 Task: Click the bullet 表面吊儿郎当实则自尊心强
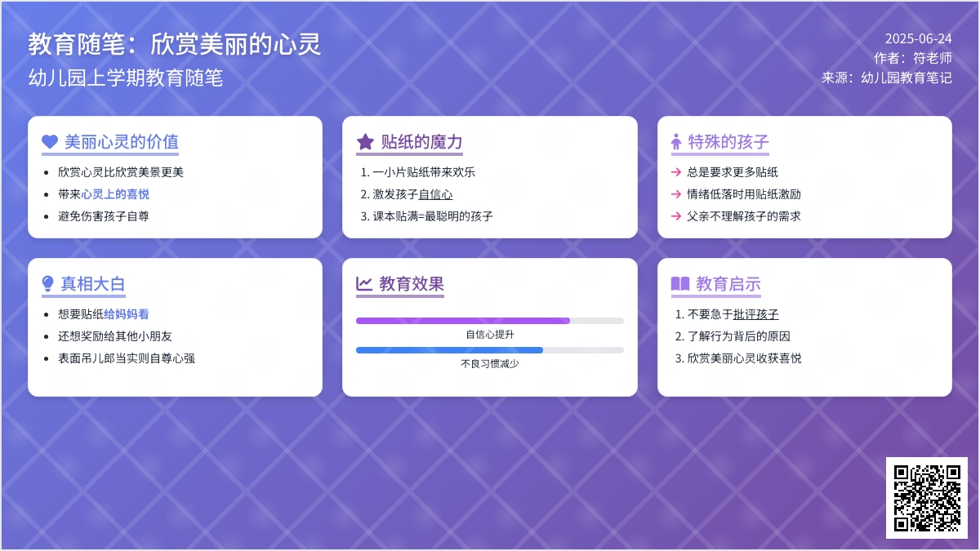point(127,358)
